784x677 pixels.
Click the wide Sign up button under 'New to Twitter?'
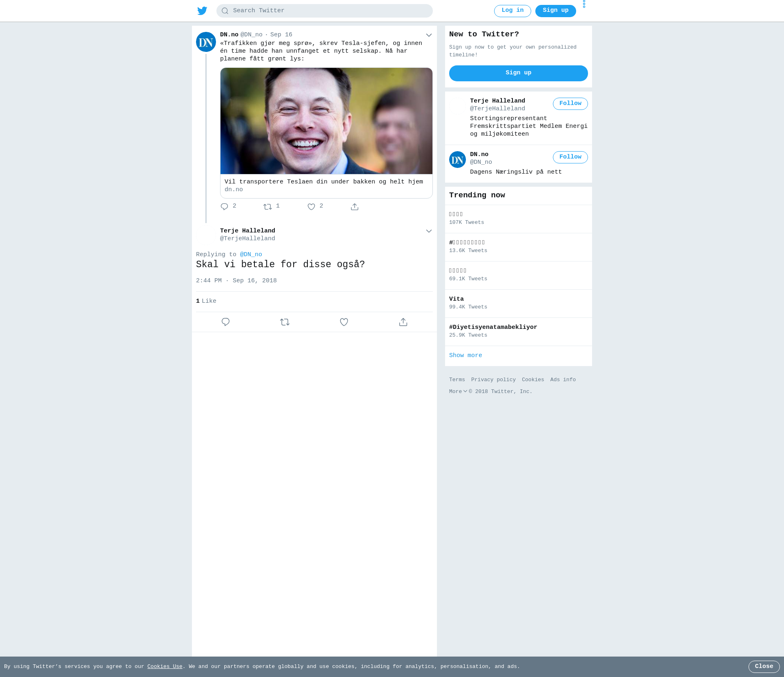(519, 73)
